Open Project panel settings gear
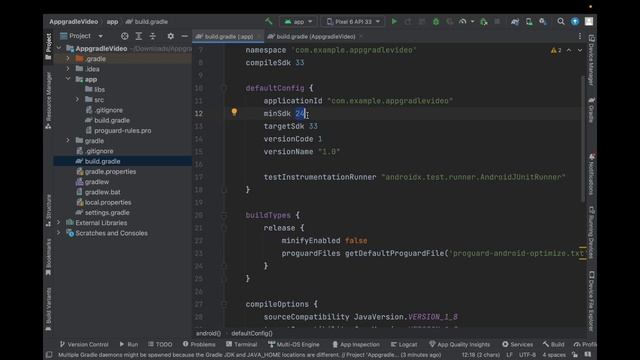 coord(171,36)
